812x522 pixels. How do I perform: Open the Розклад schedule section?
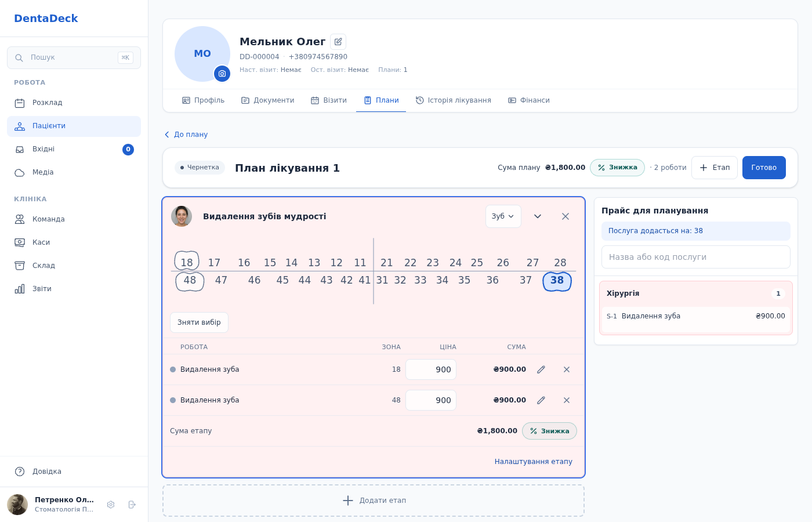tap(74, 103)
